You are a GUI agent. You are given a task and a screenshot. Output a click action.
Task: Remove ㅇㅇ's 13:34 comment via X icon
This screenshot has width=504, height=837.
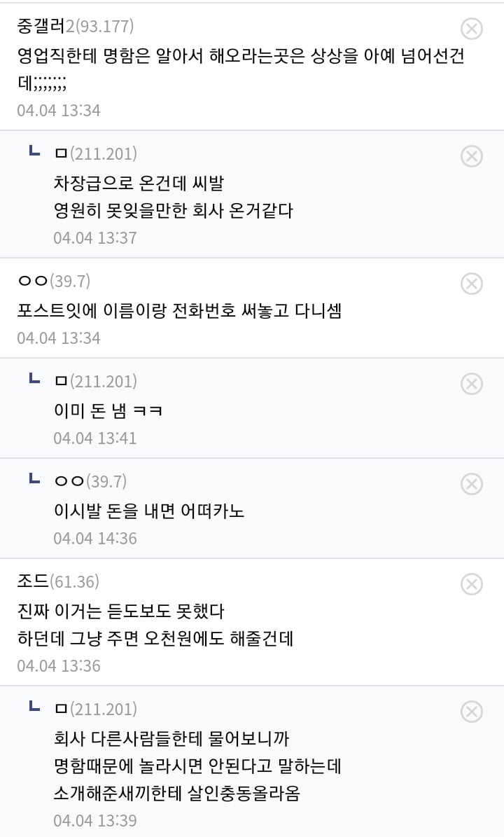pos(472,283)
